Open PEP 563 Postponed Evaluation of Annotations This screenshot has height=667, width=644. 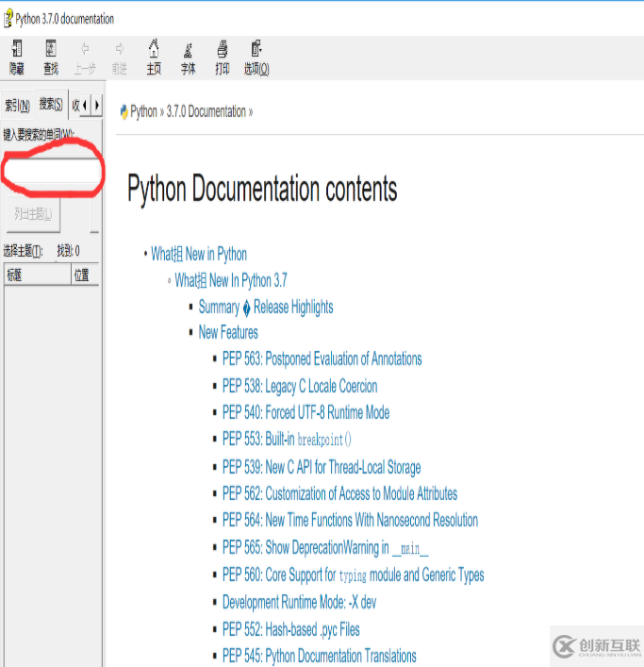[322, 359]
